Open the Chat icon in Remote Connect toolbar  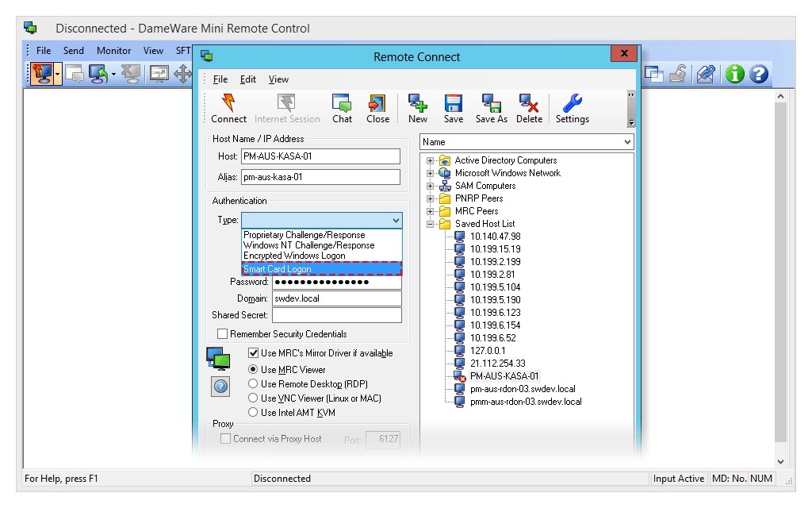coord(342,102)
